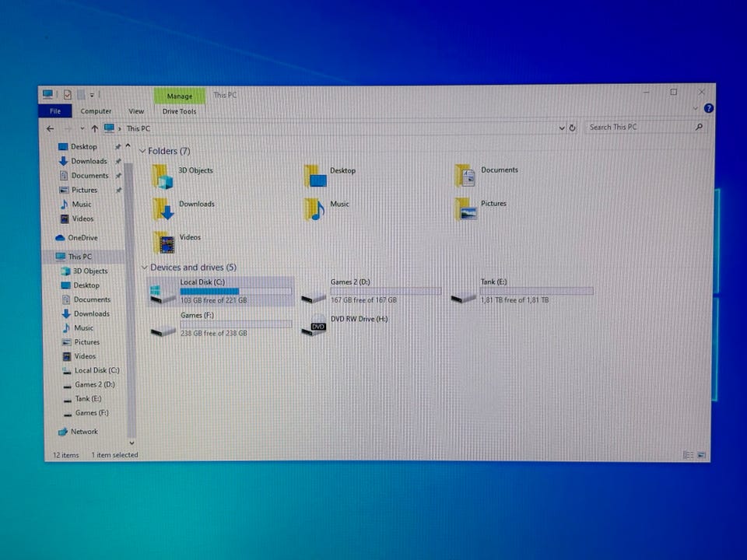
Task: Open the Videos folder in main pane
Action: (x=165, y=243)
